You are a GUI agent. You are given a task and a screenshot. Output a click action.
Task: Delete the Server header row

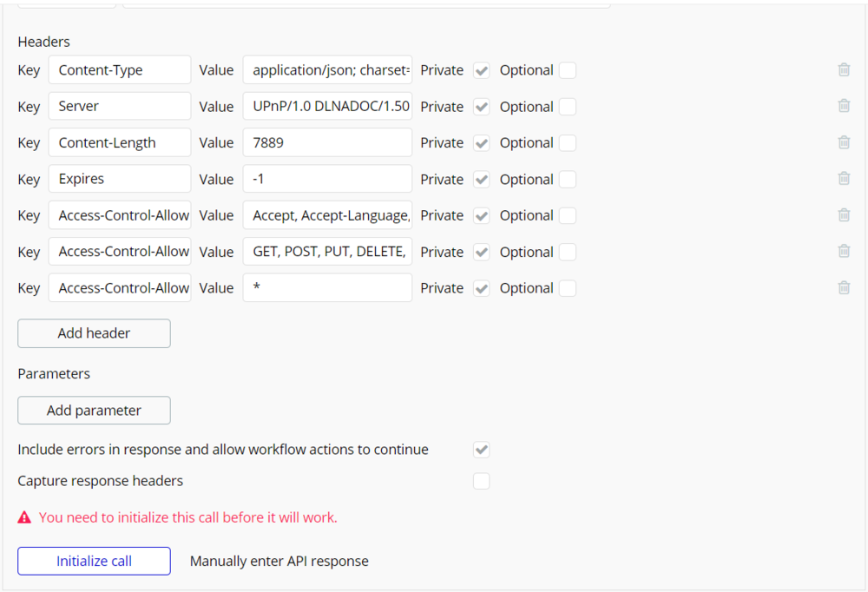coord(844,106)
